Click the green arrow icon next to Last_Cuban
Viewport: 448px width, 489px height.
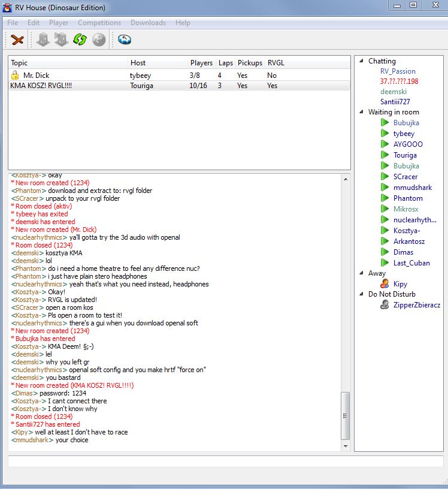coord(385,263)
